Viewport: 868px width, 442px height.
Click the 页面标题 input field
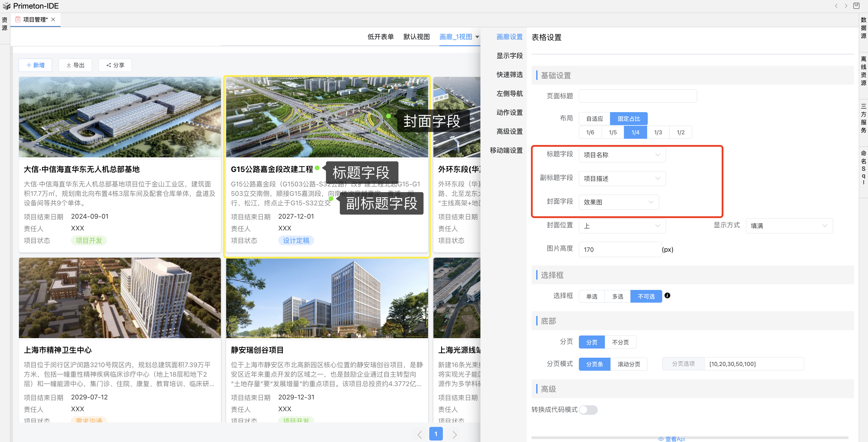(637, 96)
